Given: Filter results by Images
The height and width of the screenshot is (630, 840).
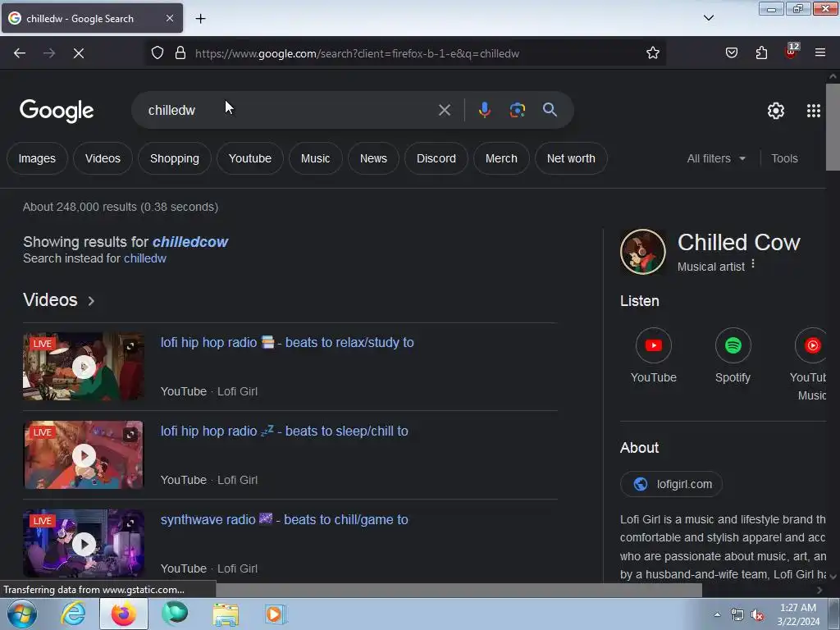Looking at the screenshot, I should 37,158.
